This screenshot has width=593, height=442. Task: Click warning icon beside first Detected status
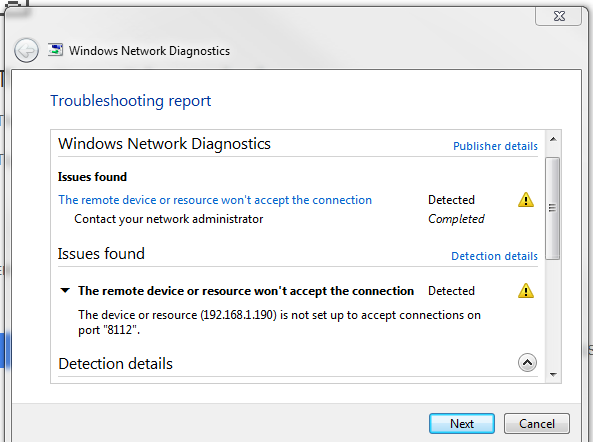pyautogui.click(x=525, y=200)
